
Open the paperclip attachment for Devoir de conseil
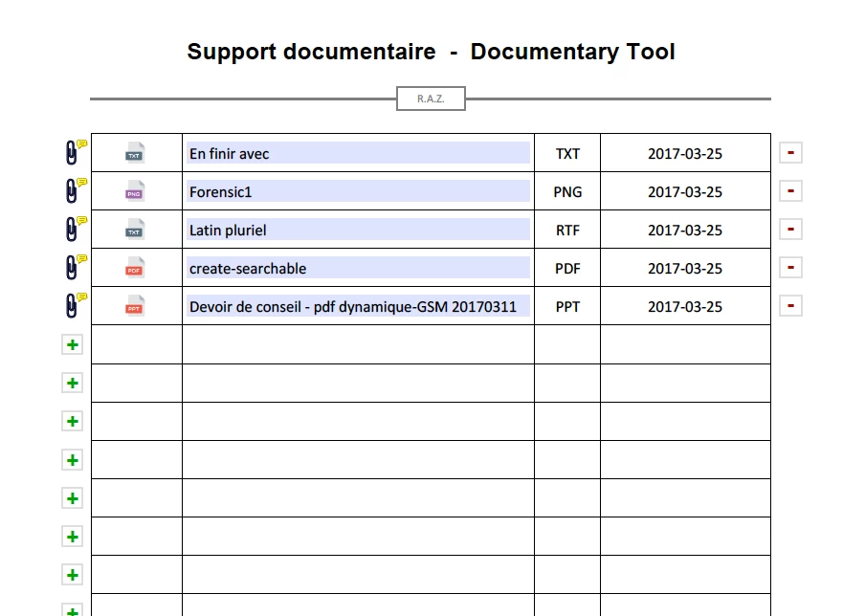click(72, 305)
